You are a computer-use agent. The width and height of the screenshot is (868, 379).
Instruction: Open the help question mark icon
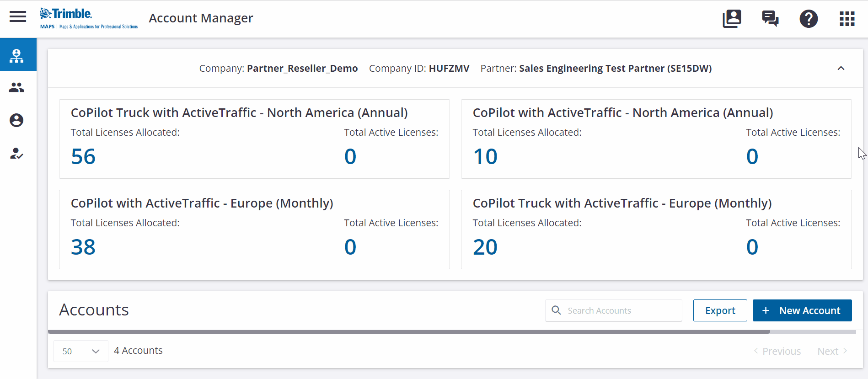tap(809, 19)
